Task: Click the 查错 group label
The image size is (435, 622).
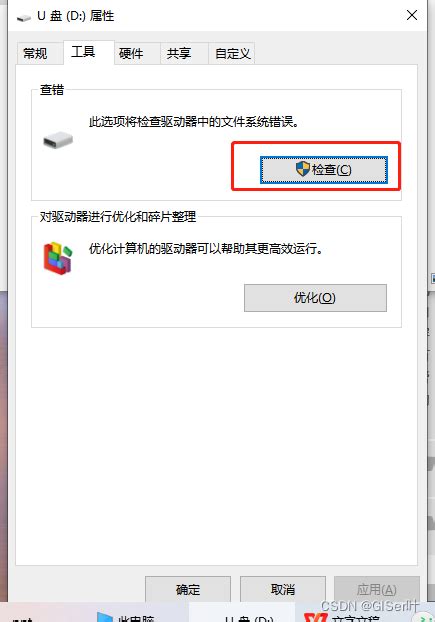Action: (52, 90)
